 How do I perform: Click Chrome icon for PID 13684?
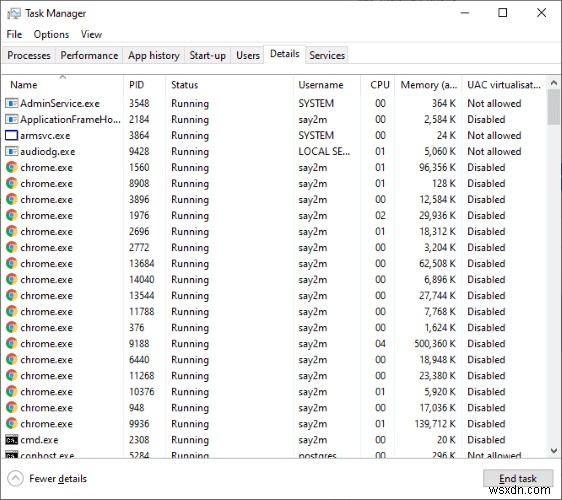point(11,263)
